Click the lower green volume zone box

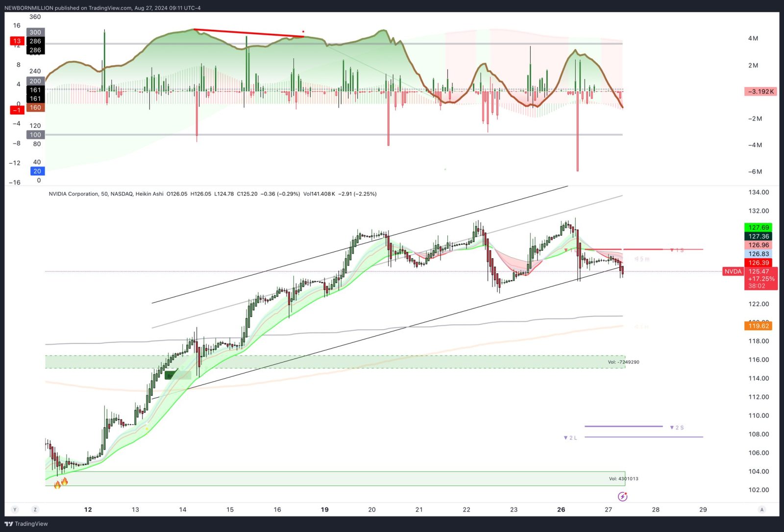click(335, 479)
